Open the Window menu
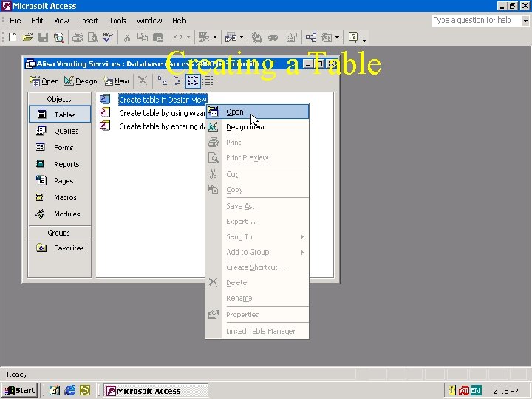Viewport: 532px width, 399px height. point(149,21)
